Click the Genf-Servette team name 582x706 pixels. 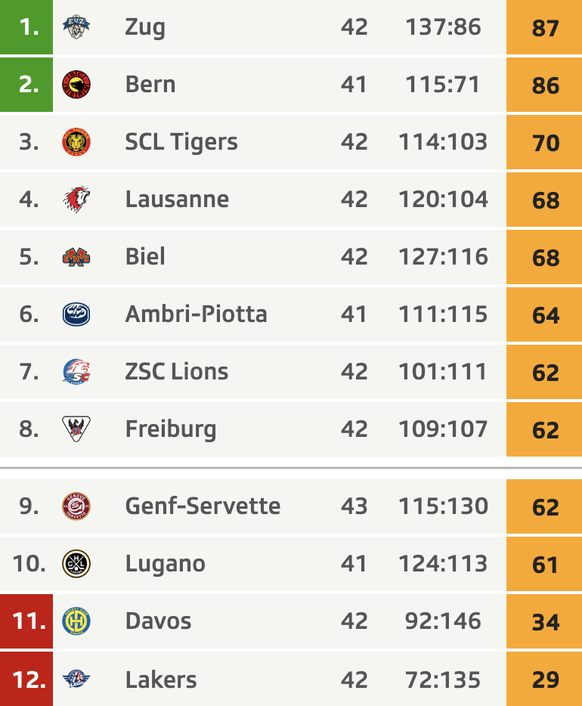click(203, 506)
